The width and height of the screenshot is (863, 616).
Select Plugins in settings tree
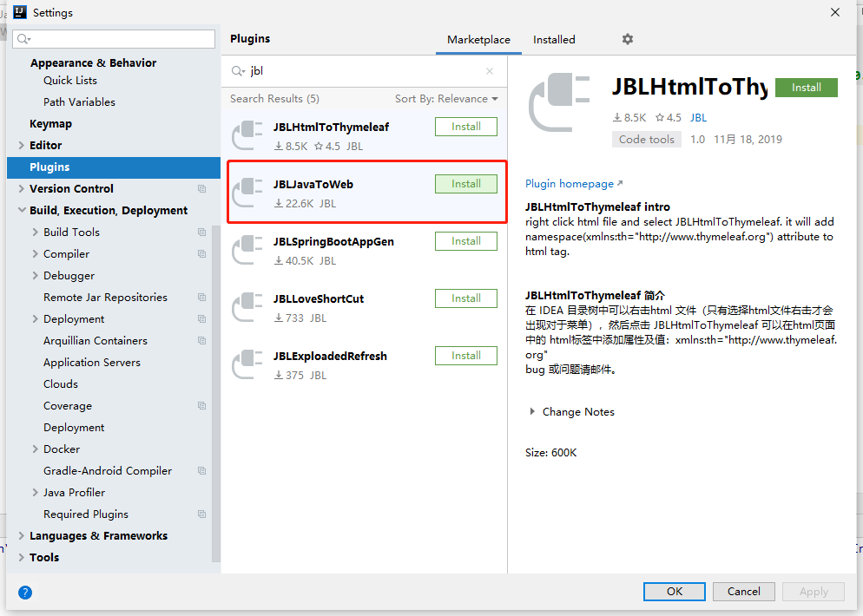pyautogui.click(x=114, y=167)
